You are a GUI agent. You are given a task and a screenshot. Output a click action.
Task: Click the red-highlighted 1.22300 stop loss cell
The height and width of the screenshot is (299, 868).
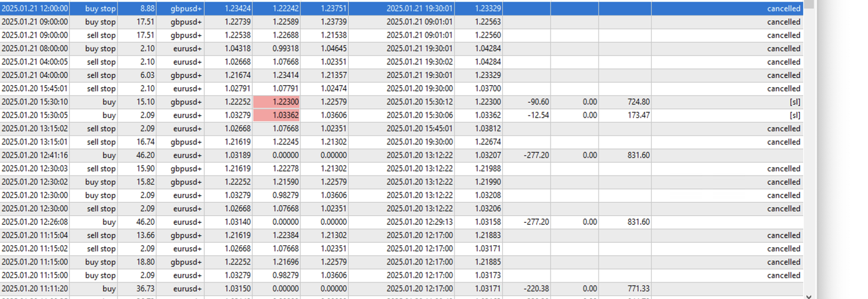(276, 102)
